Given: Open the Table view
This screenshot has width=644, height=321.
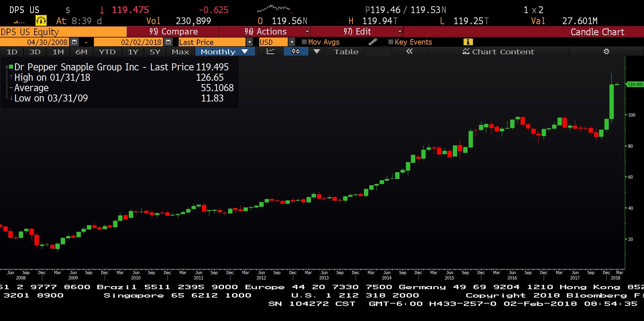Looking at the screenshot, I should pos(346,52).
